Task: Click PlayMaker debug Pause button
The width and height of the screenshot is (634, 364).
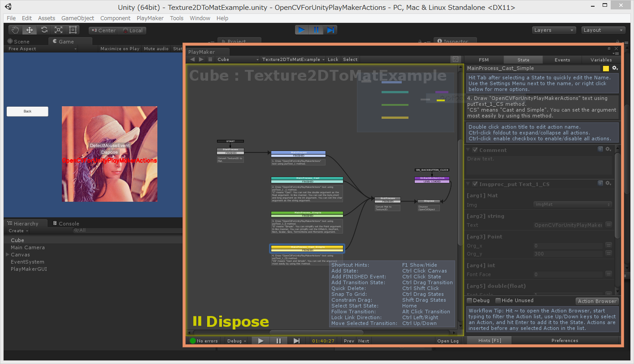Action: click(x=278, y=341)
